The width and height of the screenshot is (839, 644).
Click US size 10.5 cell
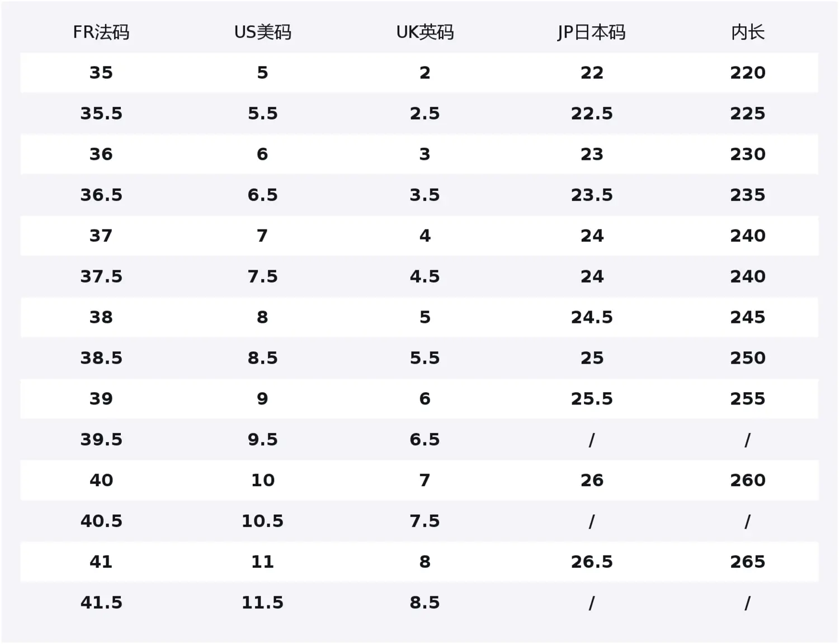pyautogui.click(x=263, y=521)
